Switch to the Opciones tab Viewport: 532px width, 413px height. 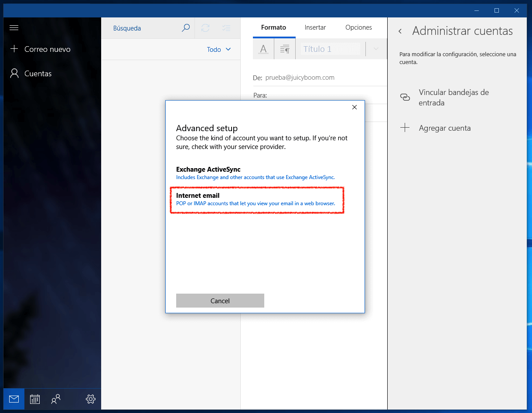point(358,27)
